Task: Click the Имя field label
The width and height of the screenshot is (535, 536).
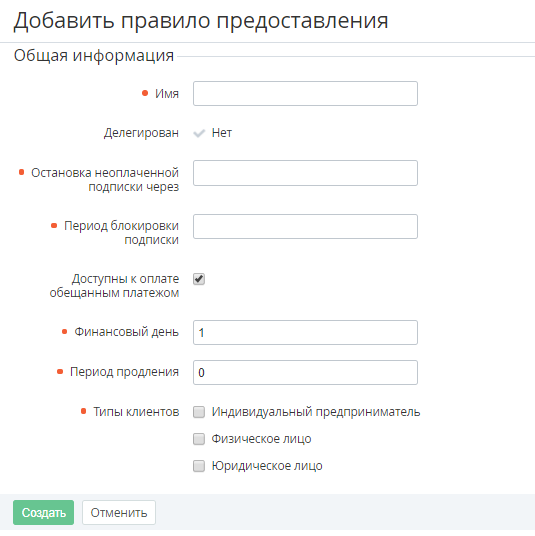Action: 167,93
